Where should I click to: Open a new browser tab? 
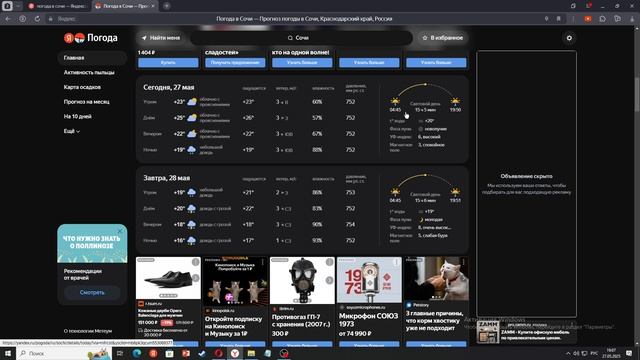[167, 6]
